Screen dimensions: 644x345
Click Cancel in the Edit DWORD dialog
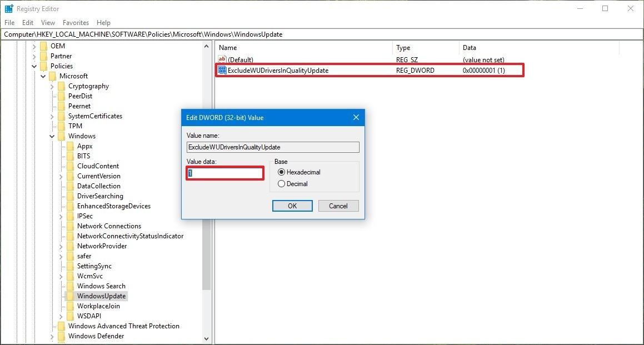[x=338, y=206]
